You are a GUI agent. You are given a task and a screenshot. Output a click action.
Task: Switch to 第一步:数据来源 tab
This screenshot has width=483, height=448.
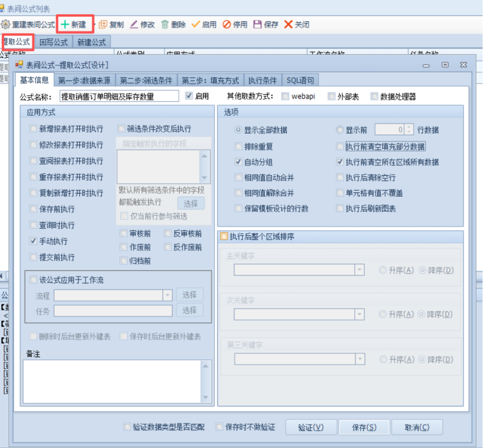coord(85,80)
